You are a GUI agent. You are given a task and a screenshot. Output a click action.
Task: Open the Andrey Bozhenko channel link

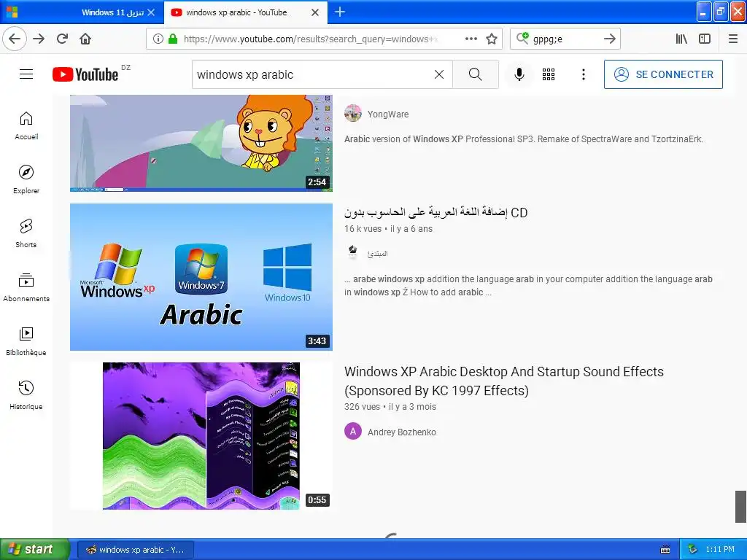pos(402,432)
